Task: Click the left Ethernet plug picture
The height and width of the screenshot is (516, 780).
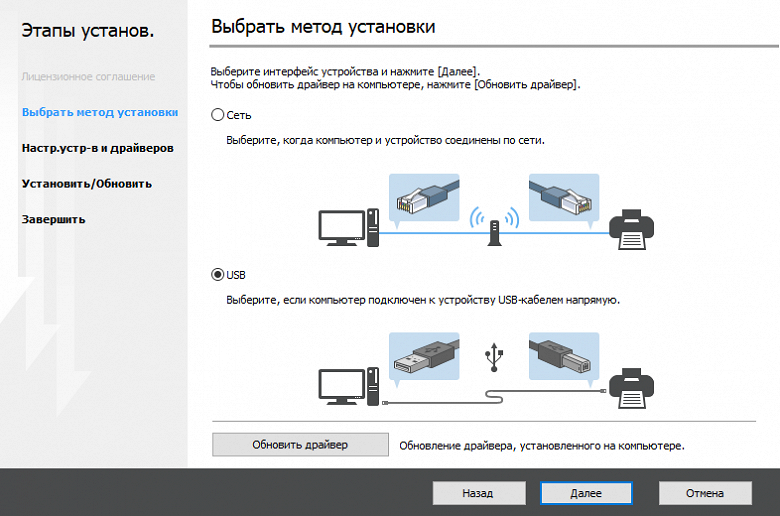Action: point(424,198)
